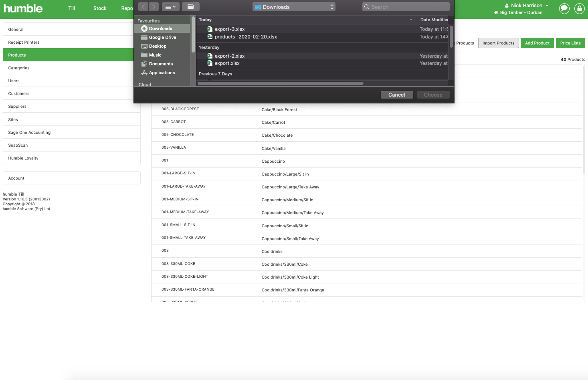Click the Excel icon beside export-3.xlsx

pos(209,29)
